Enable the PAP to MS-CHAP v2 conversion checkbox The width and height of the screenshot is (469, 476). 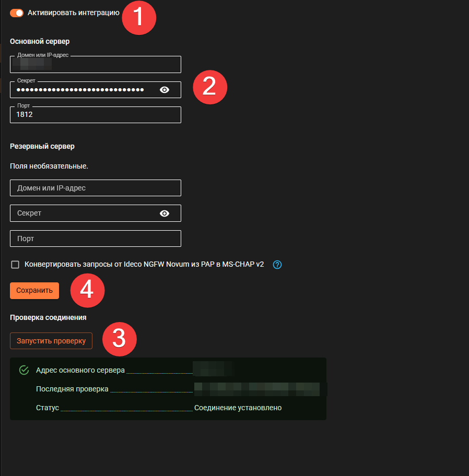tap(15, 265)
